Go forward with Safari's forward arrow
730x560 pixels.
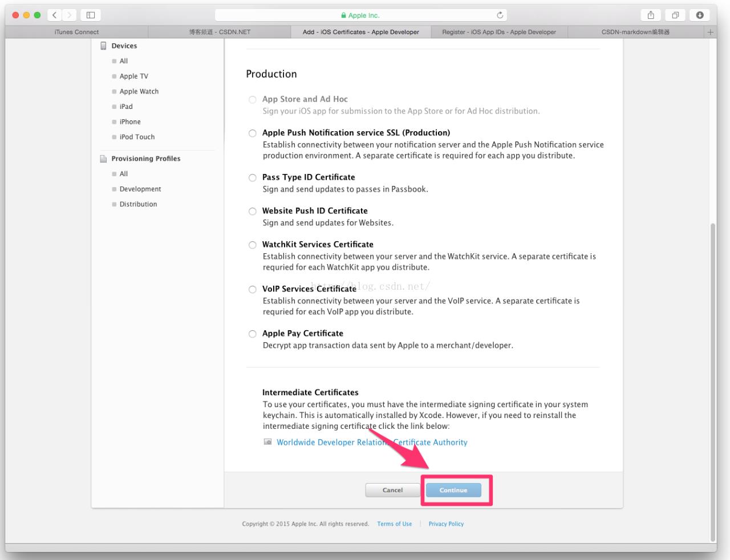pyautogui.click(x=70, y=15)
